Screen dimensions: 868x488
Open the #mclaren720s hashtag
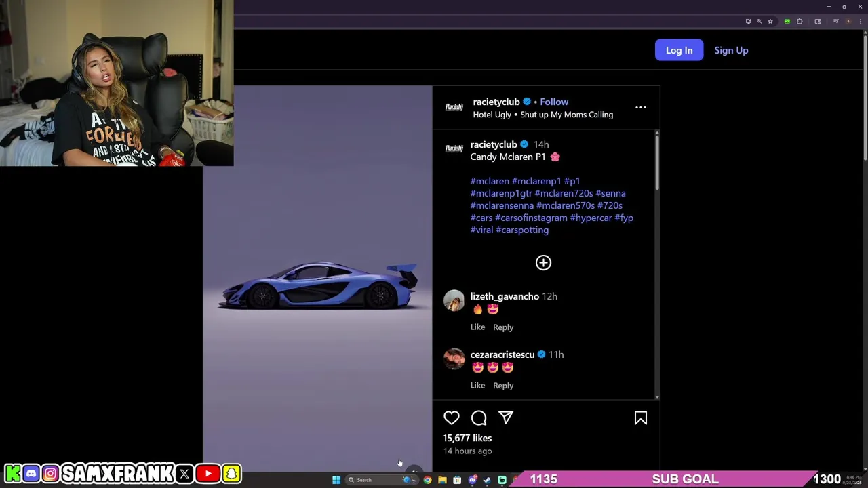coord(564,193)
